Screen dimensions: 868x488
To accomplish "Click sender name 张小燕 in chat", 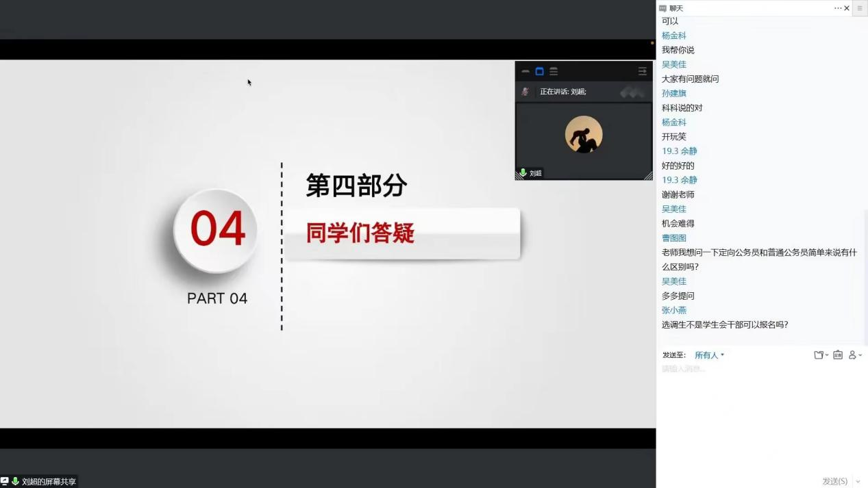I will (674, 311).
